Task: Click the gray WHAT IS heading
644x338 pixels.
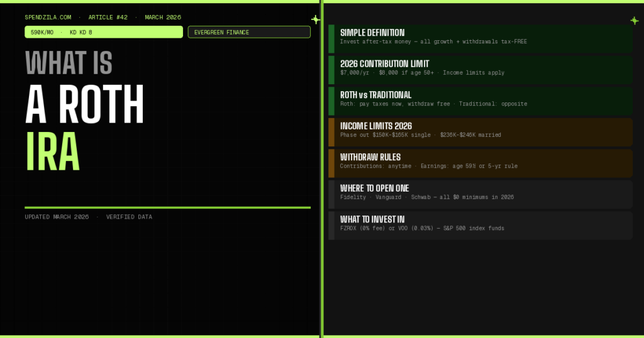Action: 69,63
